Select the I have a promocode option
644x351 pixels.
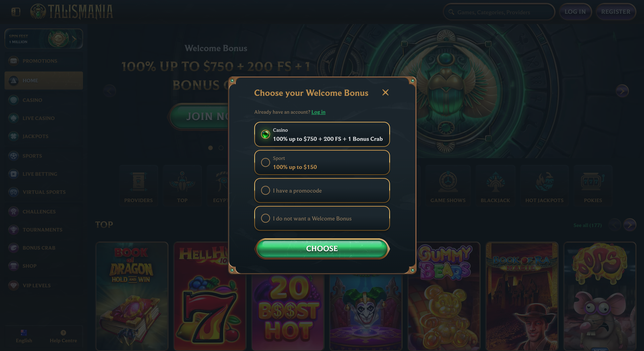pyautogui.click(x=322, y=190)
